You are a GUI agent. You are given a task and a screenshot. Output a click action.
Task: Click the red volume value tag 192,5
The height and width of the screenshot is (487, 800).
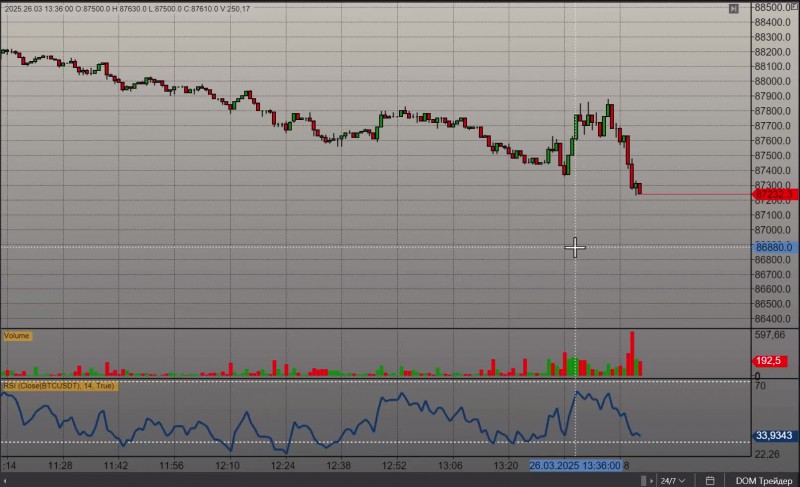770,361
